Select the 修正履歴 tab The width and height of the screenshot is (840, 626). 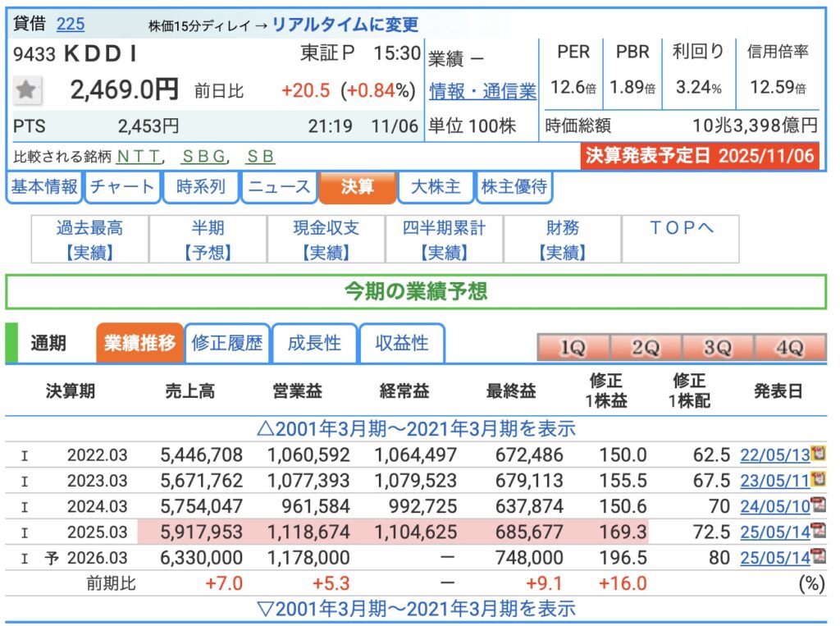[227, 343]
